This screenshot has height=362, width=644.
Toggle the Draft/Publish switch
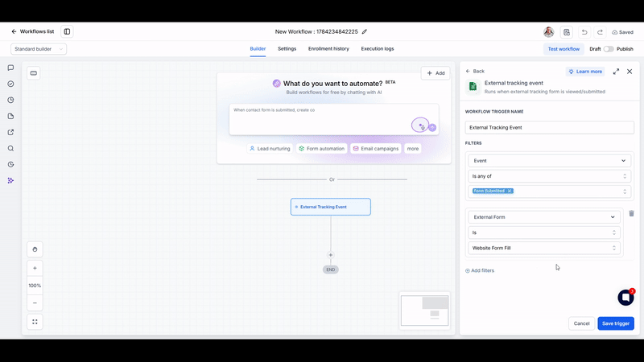(x=609, y=49)
